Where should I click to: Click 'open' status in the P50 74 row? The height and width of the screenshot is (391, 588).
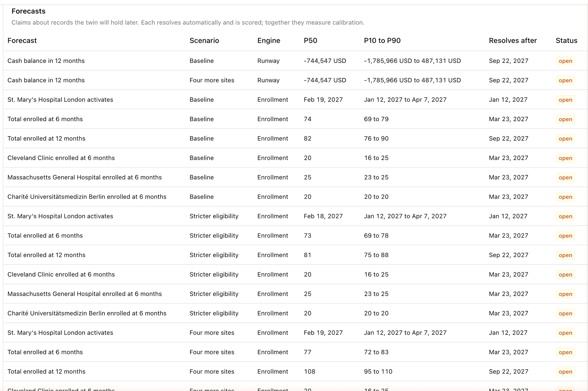point(565,119)
